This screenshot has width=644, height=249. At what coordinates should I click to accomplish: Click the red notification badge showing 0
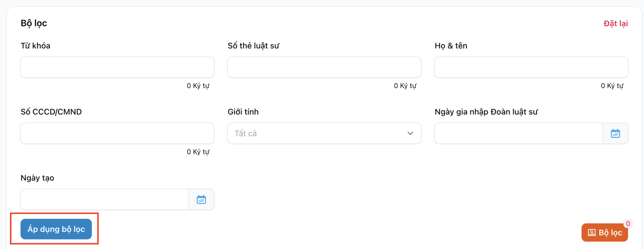pos(628,224)
